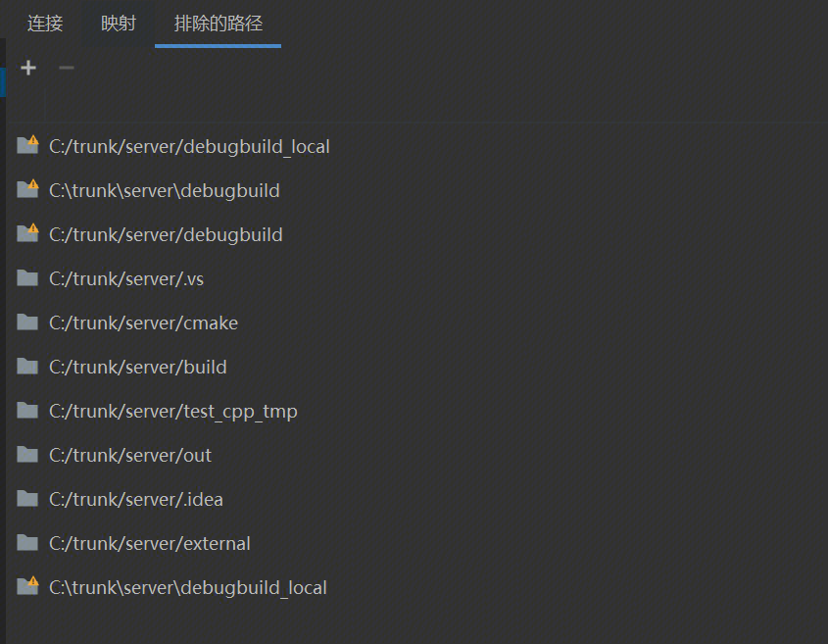Click warning folder icon for C:\trunk\server\debugbuild
The image size is (828, 644).
[27, 190]
